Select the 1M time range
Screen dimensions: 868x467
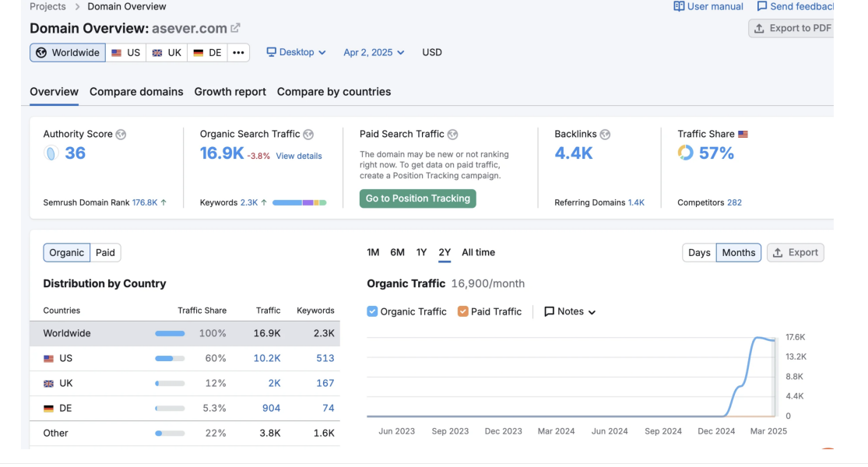tap(373, 252)
